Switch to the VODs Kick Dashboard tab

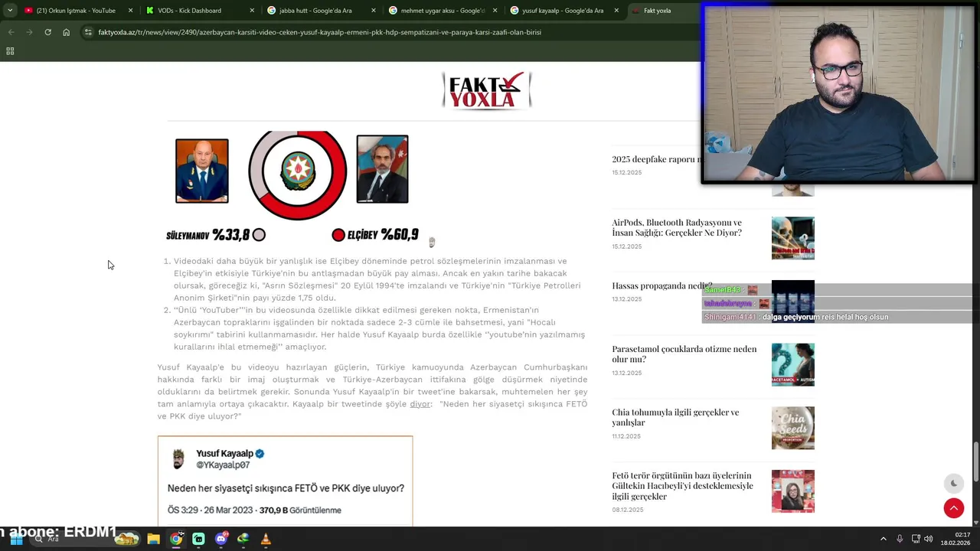pyautogui.click(x=201, y=11)
